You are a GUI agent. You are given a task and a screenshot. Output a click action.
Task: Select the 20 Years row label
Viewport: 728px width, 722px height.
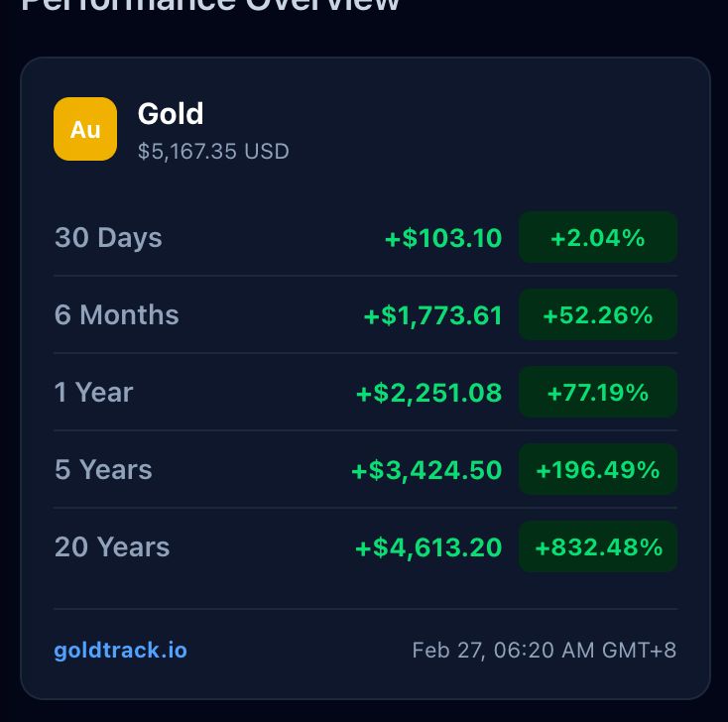[112, 547]
